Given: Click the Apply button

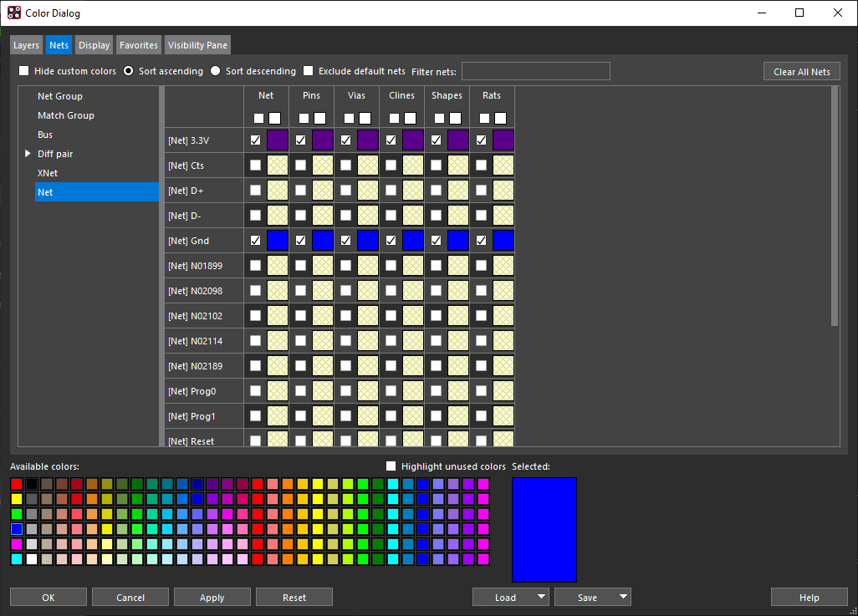Looking at the screenshot, I should [212, 597].
